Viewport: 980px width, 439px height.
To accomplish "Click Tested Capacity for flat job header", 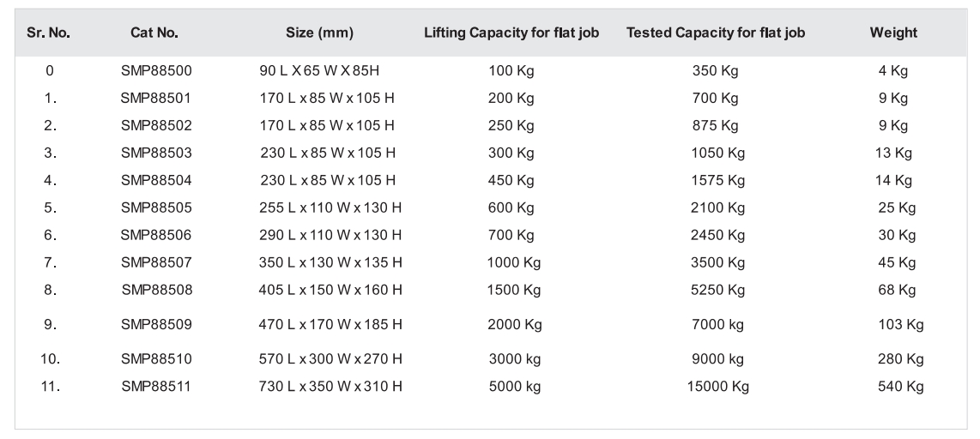I will pyautogui.click(x=715, y=33).
